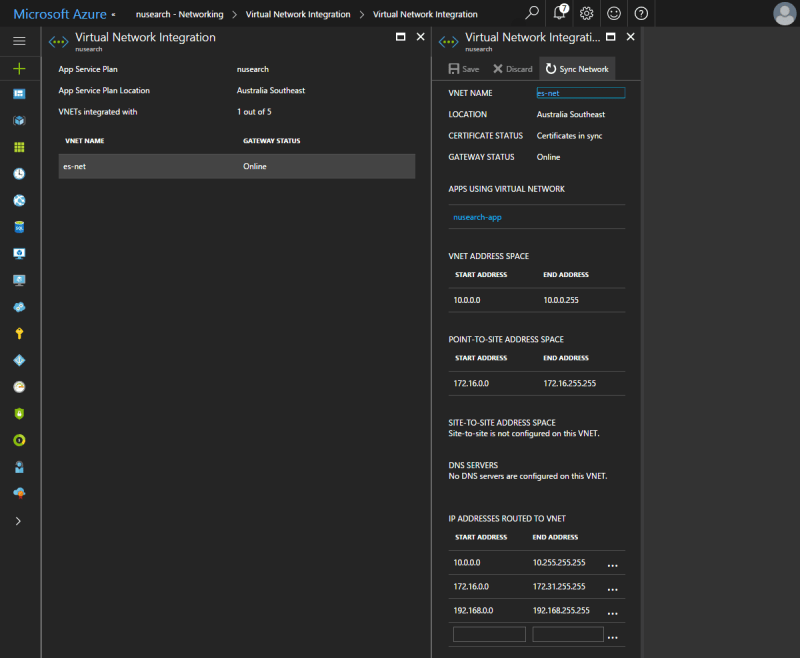This screenshot has height=658, width=800.
Task: Open the ellipsis menu for the 10.0.0.0 route
Action: (x=612, y=565)
